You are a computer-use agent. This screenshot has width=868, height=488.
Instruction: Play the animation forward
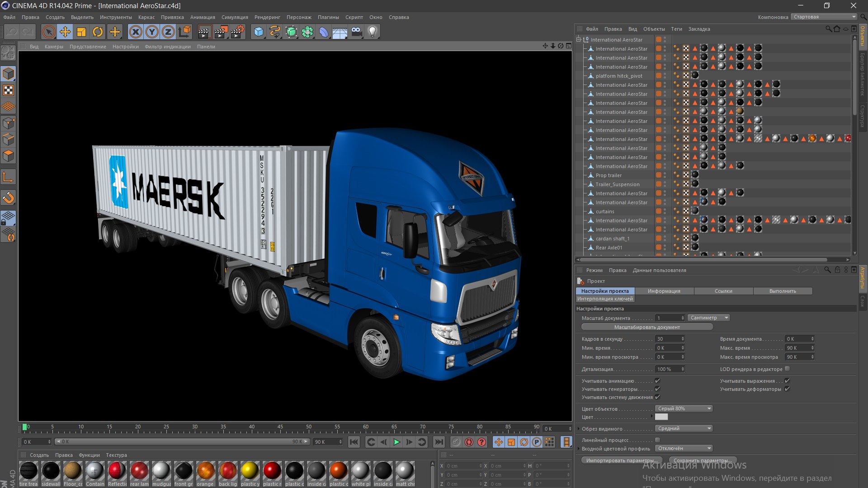click(x=396, y=442)
